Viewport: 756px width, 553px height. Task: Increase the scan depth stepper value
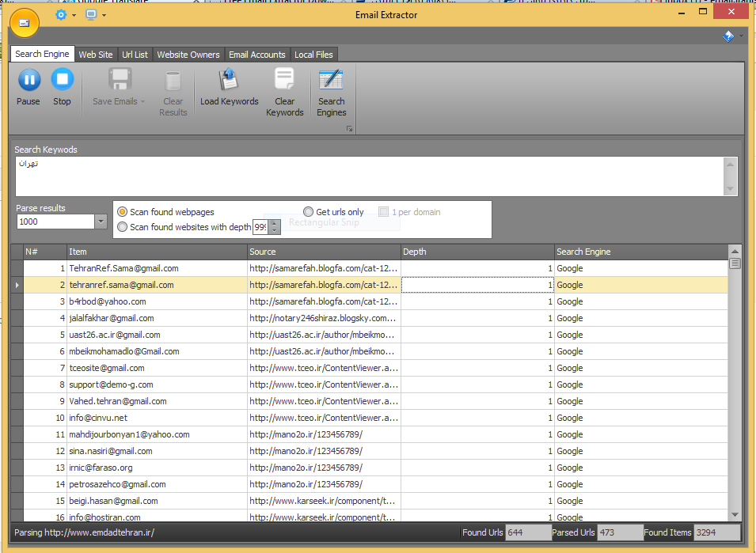click(x=275, y=224)
